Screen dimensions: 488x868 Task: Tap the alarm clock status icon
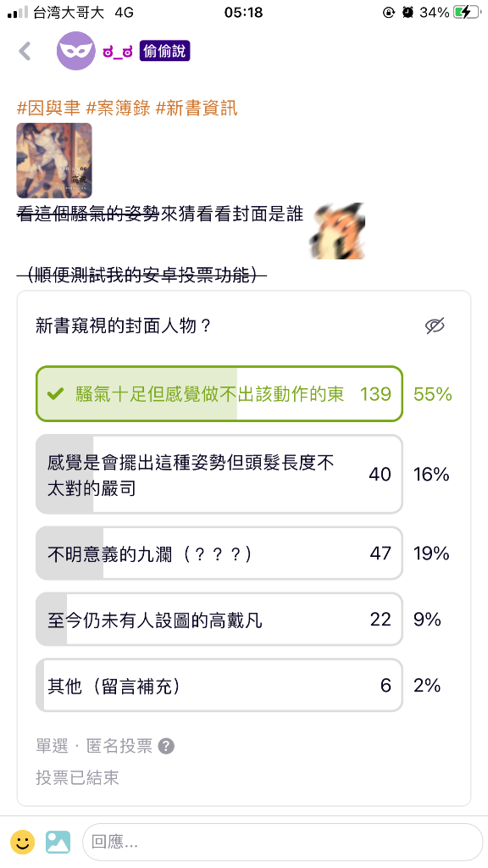(x=408, y=12)
